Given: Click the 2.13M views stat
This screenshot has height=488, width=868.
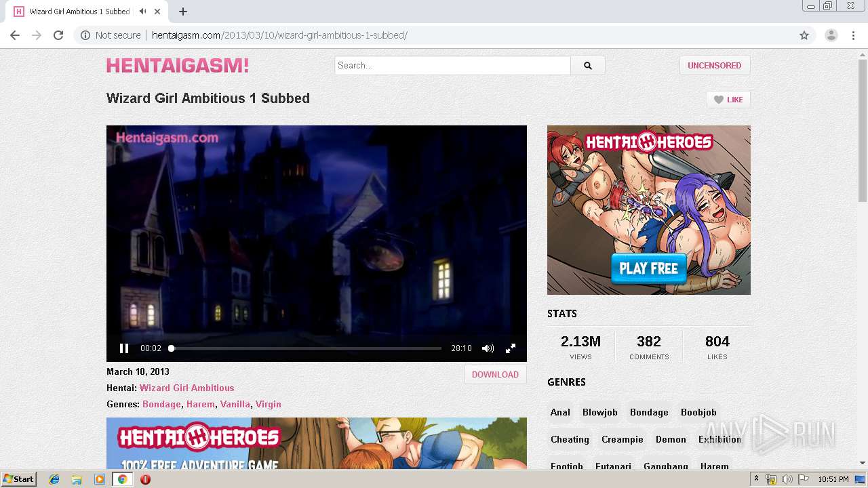Looking at the screenshot, I should pos(580,347).
